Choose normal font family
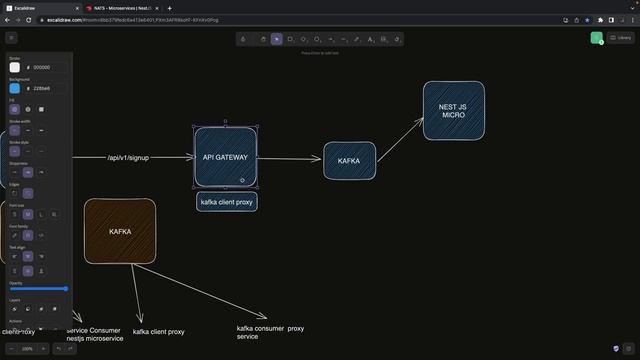The image size is (640, 360). (x=28, y=236)
